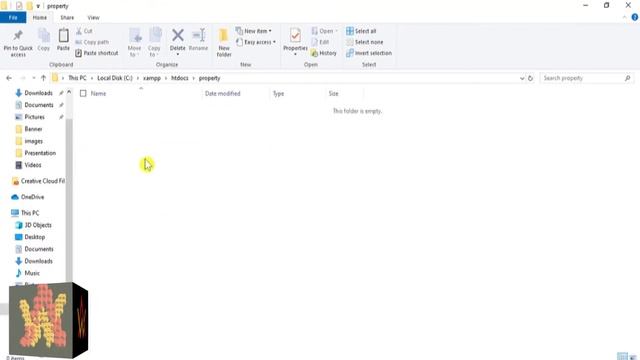Open pinned Documents in Quick access

(38, 105)
